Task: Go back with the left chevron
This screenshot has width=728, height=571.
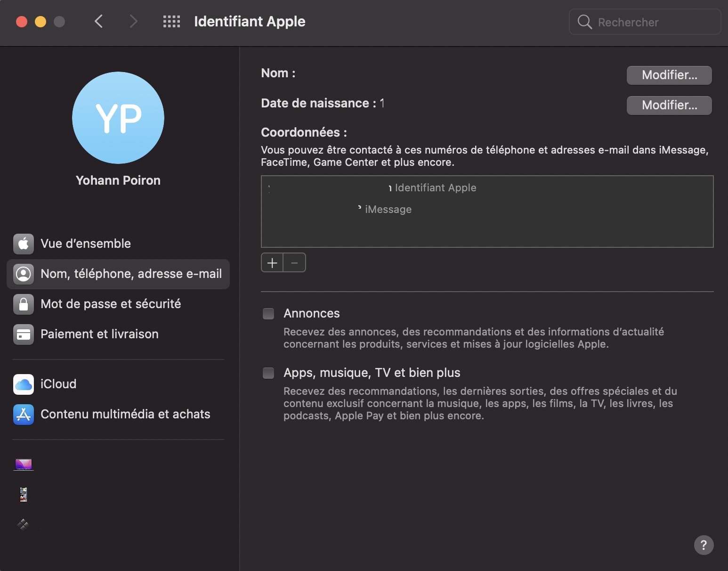Action: 98,22
